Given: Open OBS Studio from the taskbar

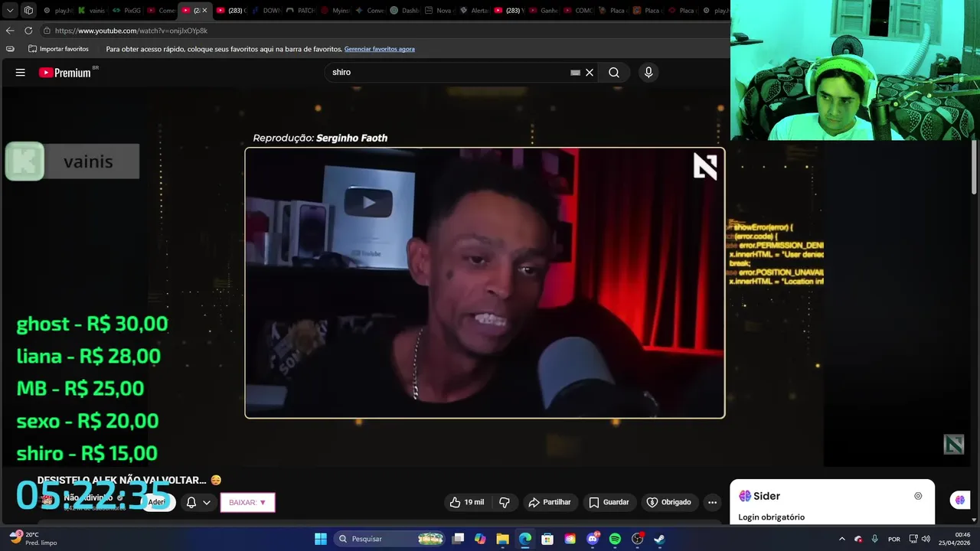Looking at the screenshot, I should pyautogui.click(x=637, y=539).
